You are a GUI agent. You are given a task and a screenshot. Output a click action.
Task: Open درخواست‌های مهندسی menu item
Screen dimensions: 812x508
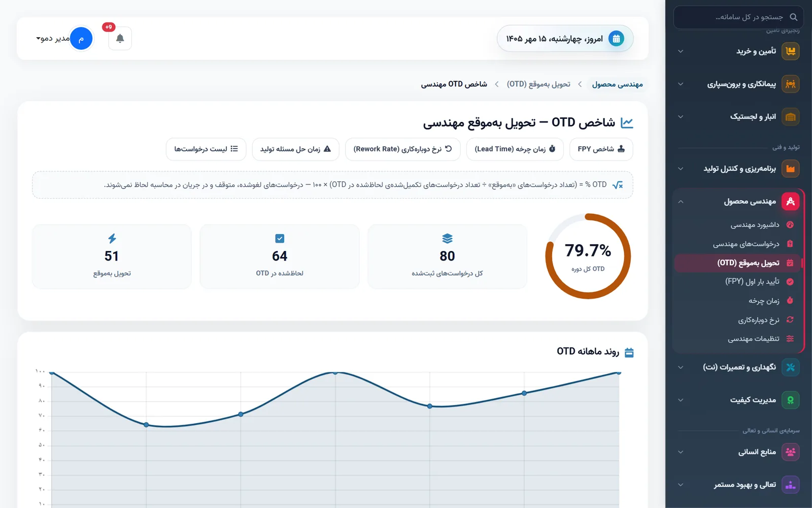737,244
